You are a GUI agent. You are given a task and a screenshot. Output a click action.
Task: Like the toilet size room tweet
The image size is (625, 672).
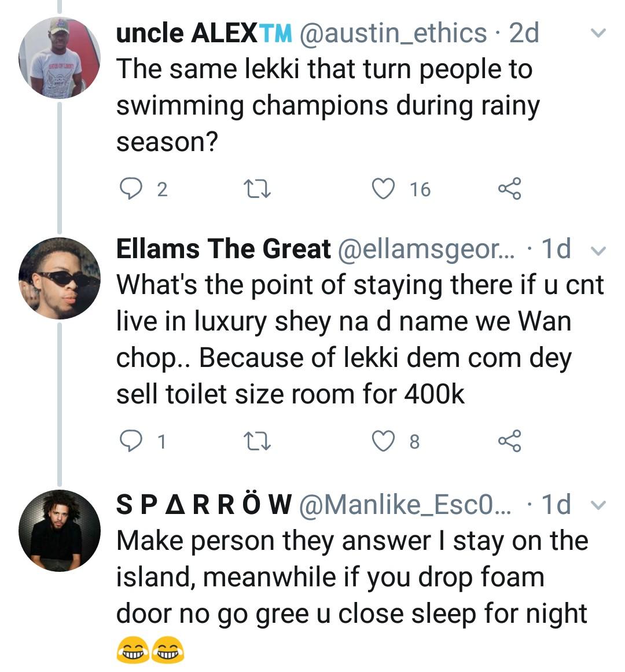[x=383, y=441]
